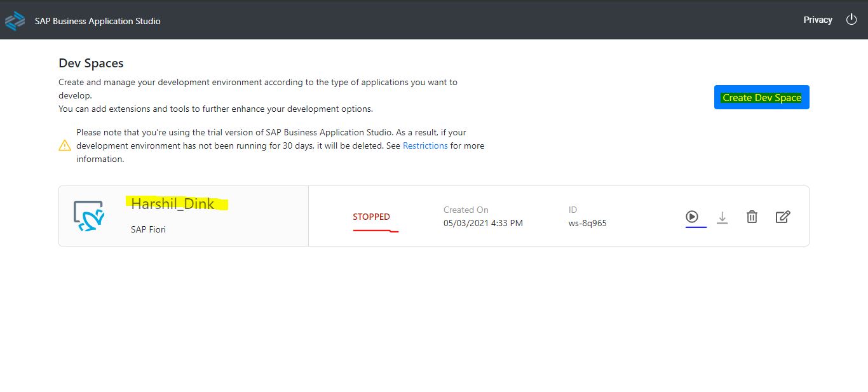Screen dimensions: 868x392
Task: Click the Create Dev Space button
Action: (x=761, y=97)
